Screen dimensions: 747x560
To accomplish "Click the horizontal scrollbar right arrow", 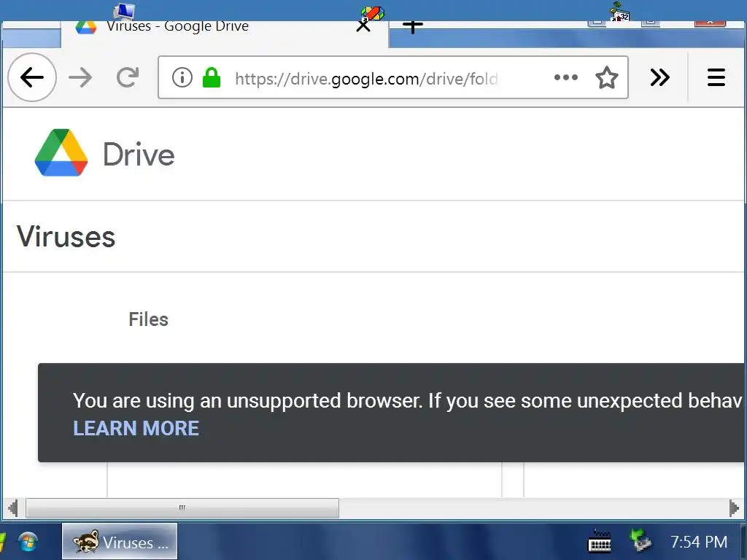I will [x=734, y=507].
